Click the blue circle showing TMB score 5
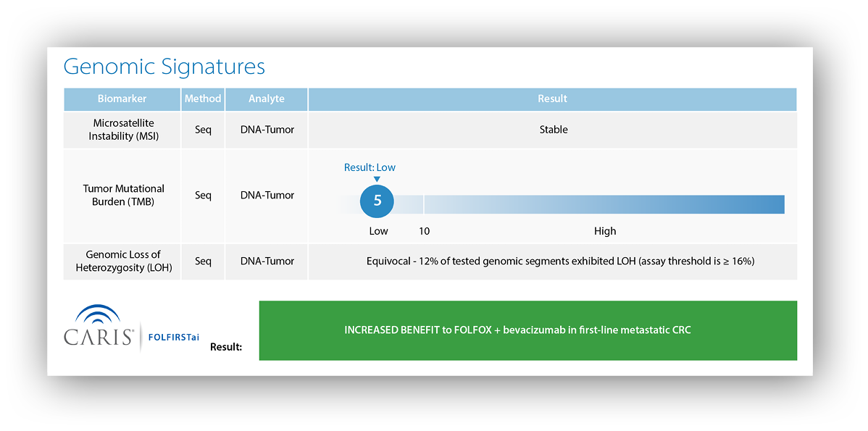Screen dimensions: 868x431 pyautogui.click(x=377, y=201)
